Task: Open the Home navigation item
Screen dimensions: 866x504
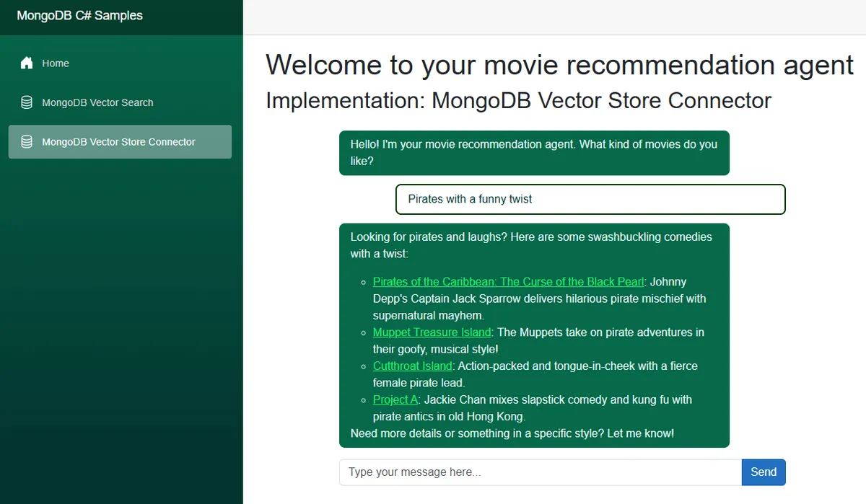Action: tap(120, 63)
